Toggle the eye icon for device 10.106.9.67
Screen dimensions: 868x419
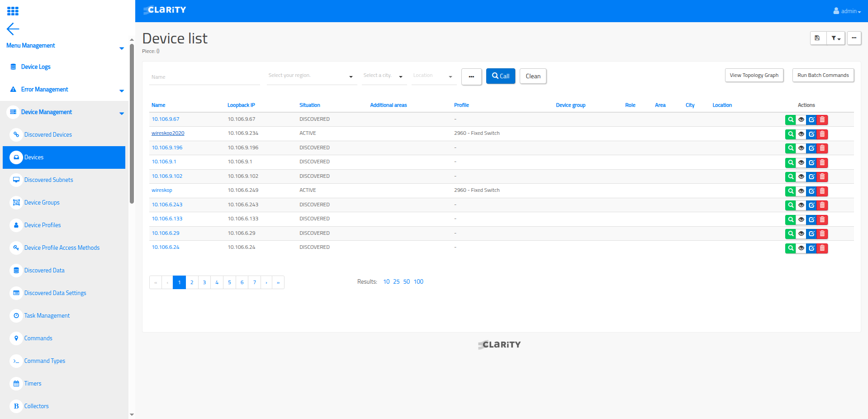tap(801, 120)
